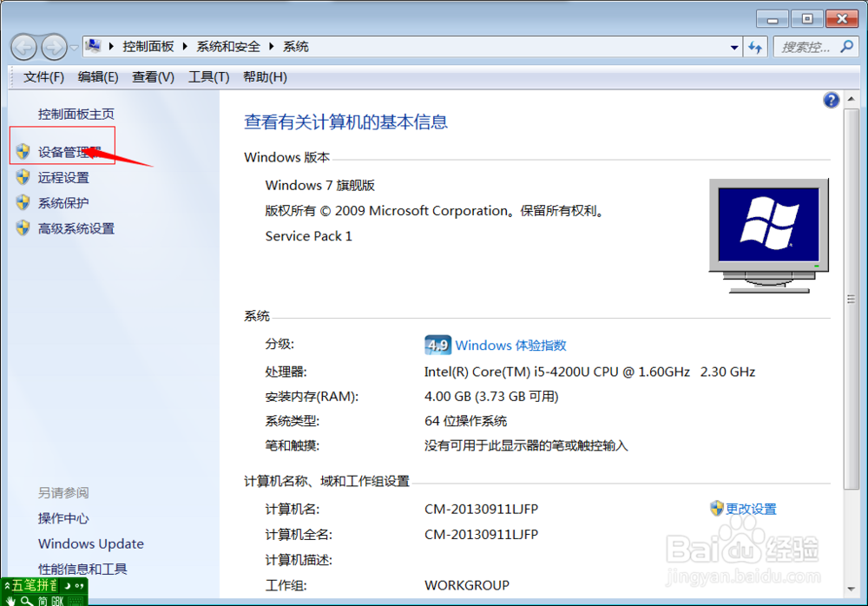
Task: Open the 文件(F) menu
Action: click(x=43, y=77)
